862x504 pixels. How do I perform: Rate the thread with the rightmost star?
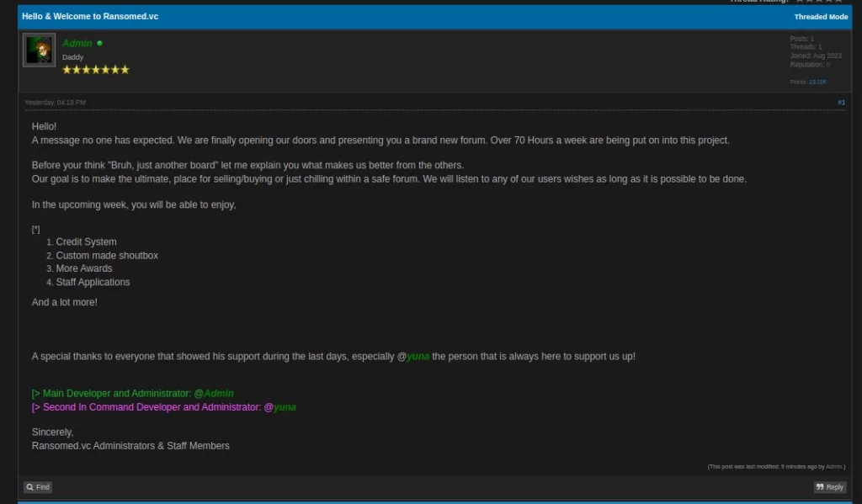click(838, 2)
